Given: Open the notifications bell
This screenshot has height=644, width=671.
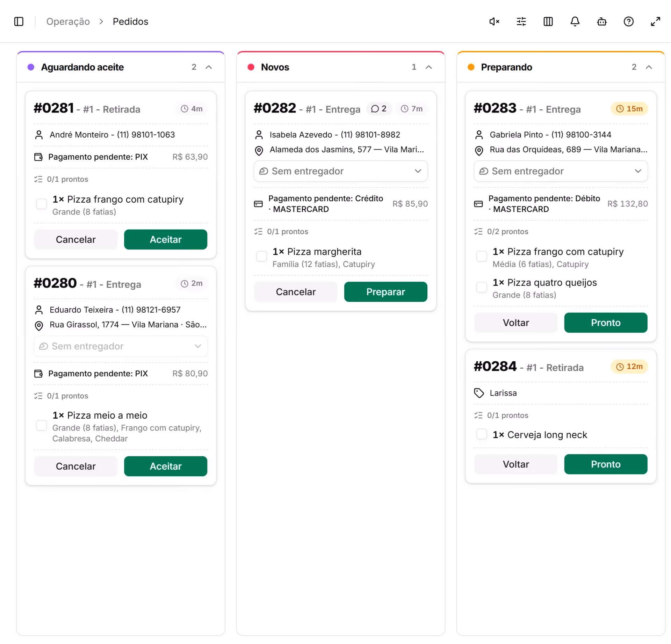Looking at the screenshot, I should (575, 22).
